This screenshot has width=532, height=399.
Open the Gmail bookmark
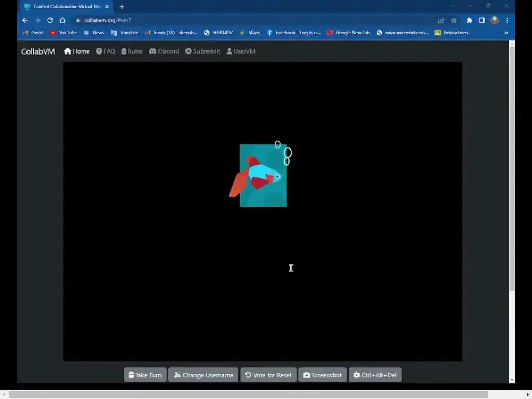[x=33, y=33]
